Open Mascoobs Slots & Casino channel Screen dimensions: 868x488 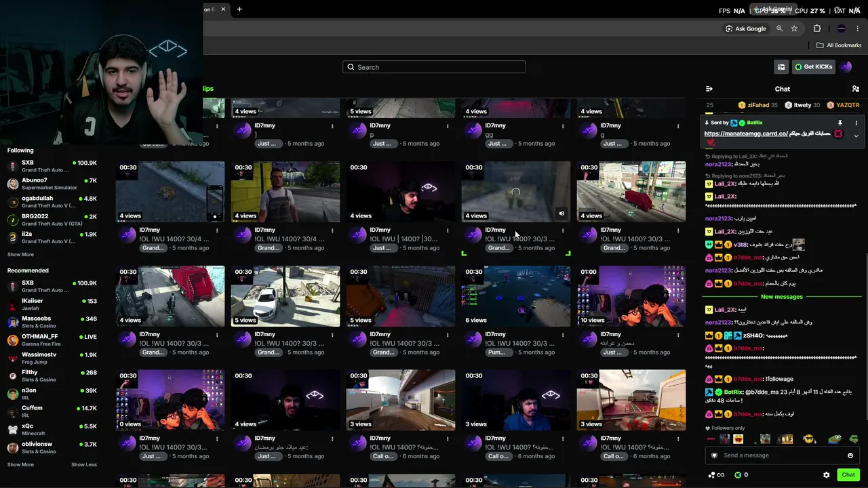(x=52, y=322)
